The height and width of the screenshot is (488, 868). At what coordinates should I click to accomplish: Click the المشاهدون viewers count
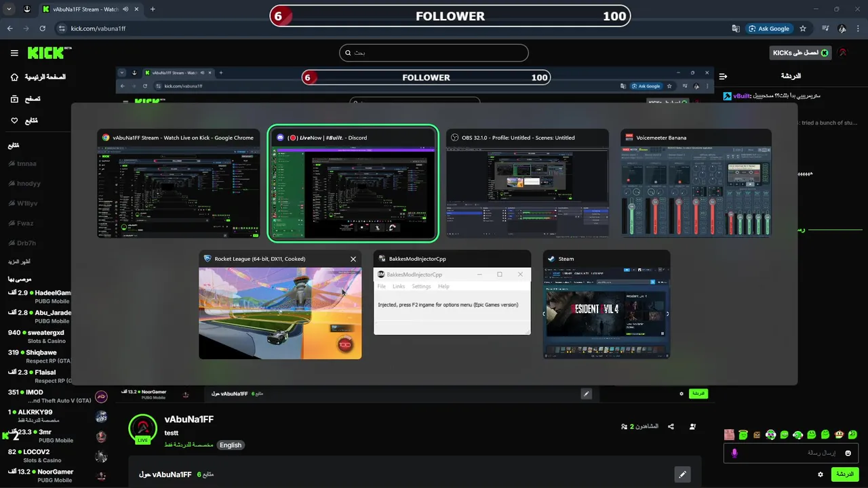(x=639, y=426)
